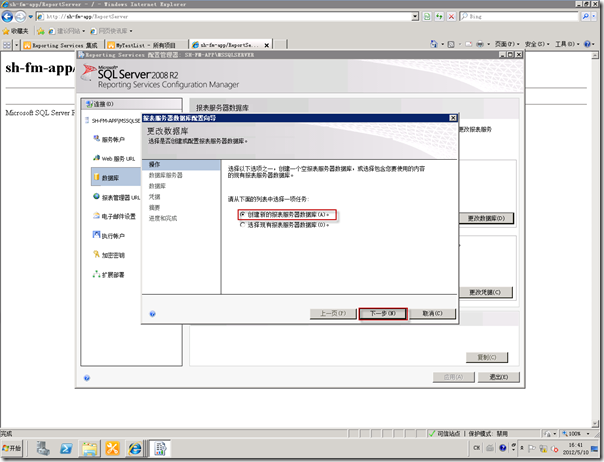This screenshot has width=604, height=462.
Task: Click the Previous (上一页) wizard button
Action: coord(333,314)
